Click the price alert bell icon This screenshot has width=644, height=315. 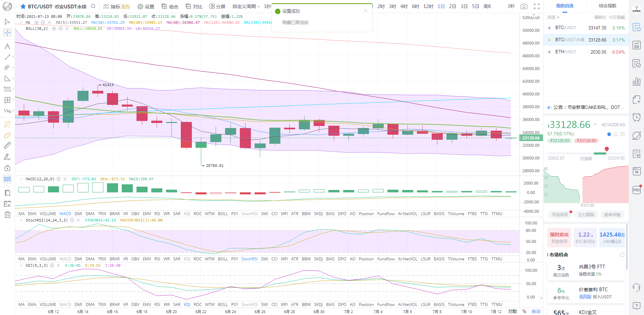(x=616, y=134)
